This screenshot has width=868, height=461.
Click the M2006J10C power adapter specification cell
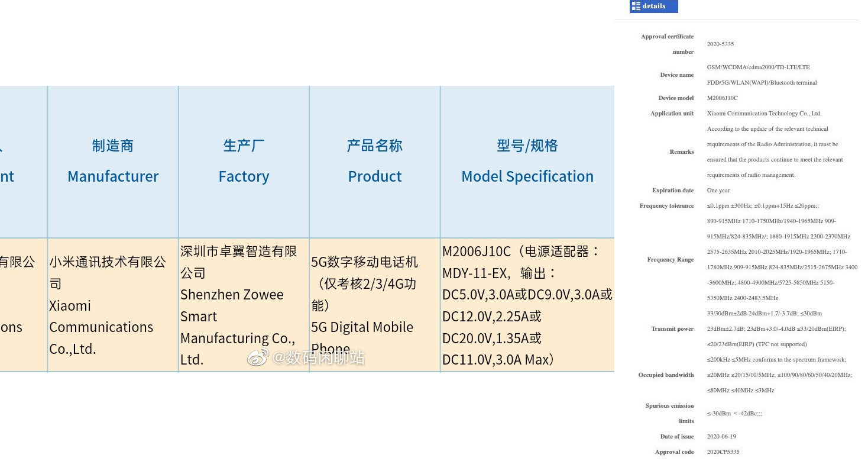pyautogui.click(x=527, y=305)
